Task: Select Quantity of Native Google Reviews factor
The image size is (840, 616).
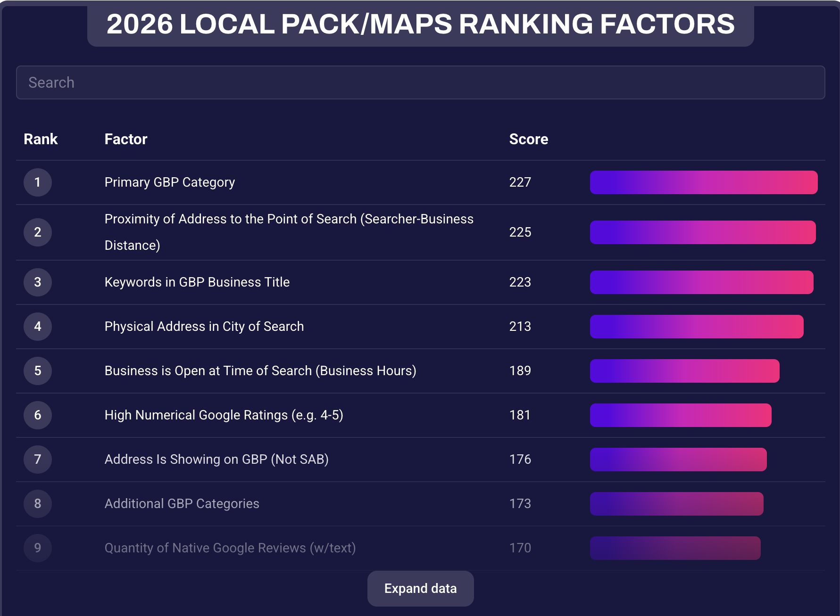Action: coord(230,548)
